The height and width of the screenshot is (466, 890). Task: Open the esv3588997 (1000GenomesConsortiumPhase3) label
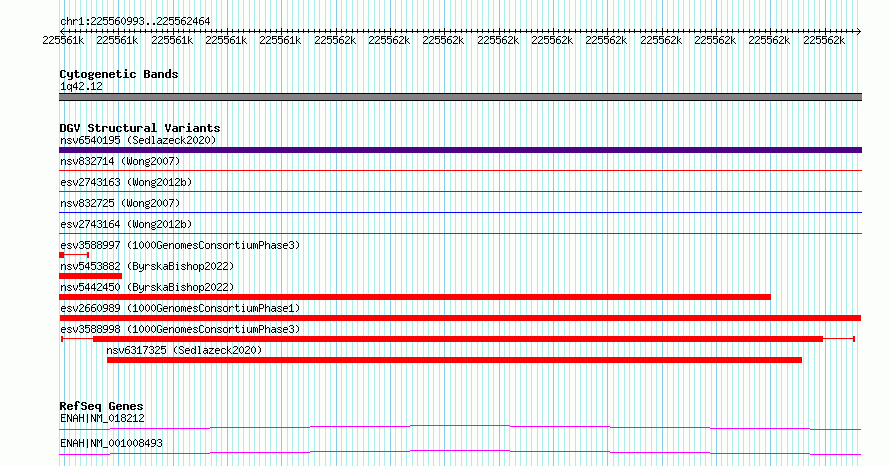click(180, 245)
